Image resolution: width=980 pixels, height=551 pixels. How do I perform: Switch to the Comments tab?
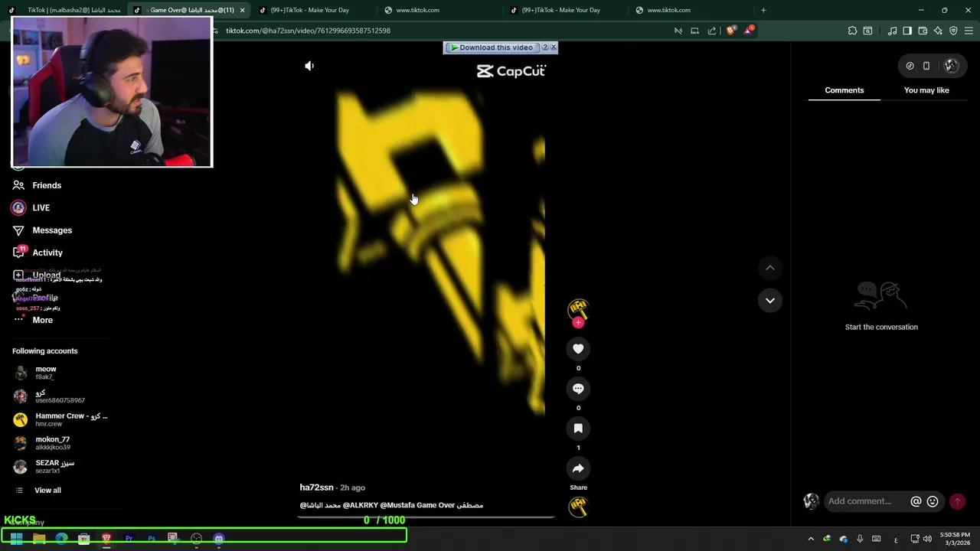844,90
